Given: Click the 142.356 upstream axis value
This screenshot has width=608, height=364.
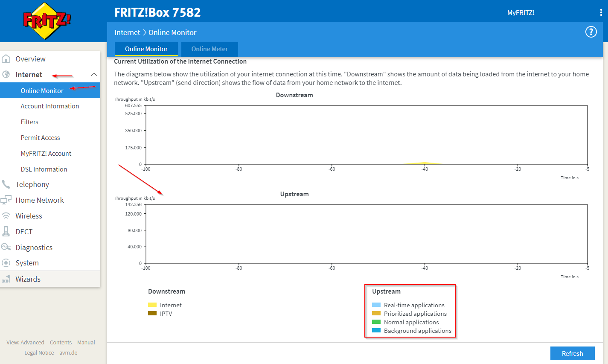Looking at the screenshot, I should click(133, 204).
